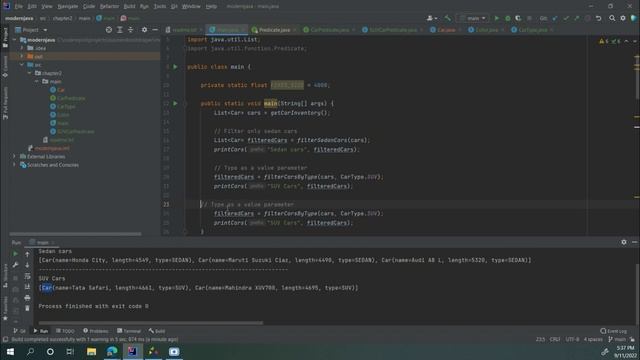The width and height of the screenshot is (640, 360).
Task: Collapse all in Project panel
Action: tap(131, 30)
